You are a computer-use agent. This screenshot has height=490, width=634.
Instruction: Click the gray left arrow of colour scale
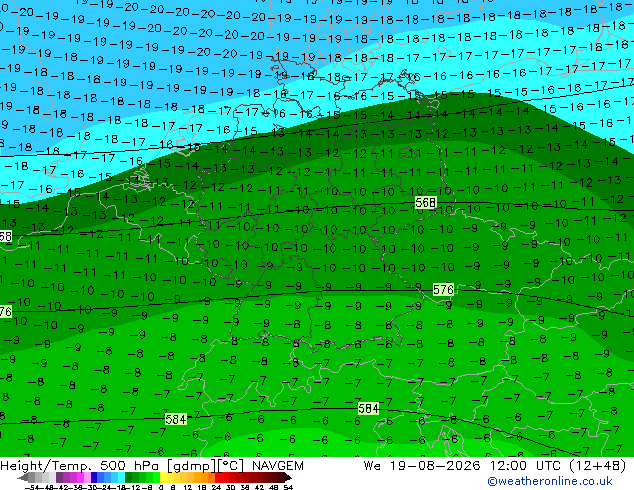(x=23, y=477)
